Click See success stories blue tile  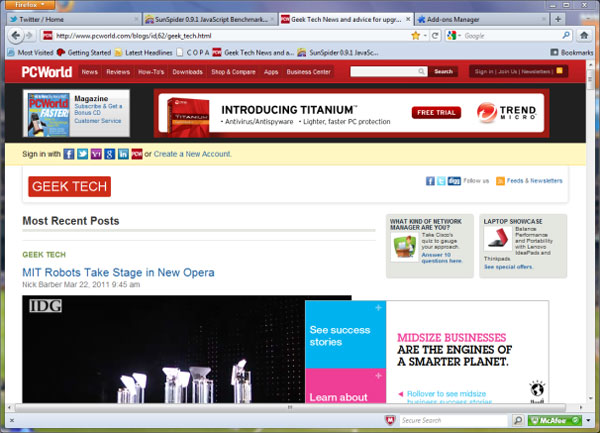click(x=345, y=334)
